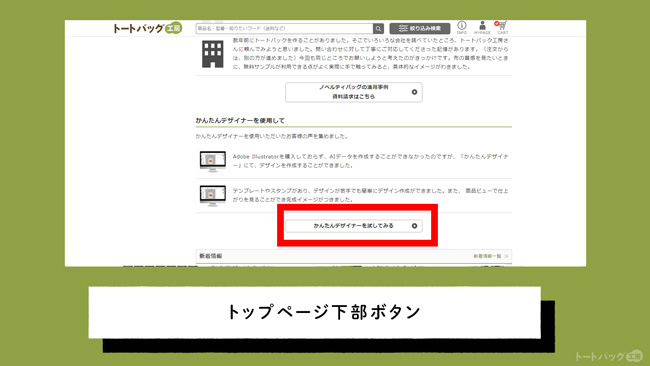Click かんたんデザイナーを試してみる button
650x366 pixels.
354,226
